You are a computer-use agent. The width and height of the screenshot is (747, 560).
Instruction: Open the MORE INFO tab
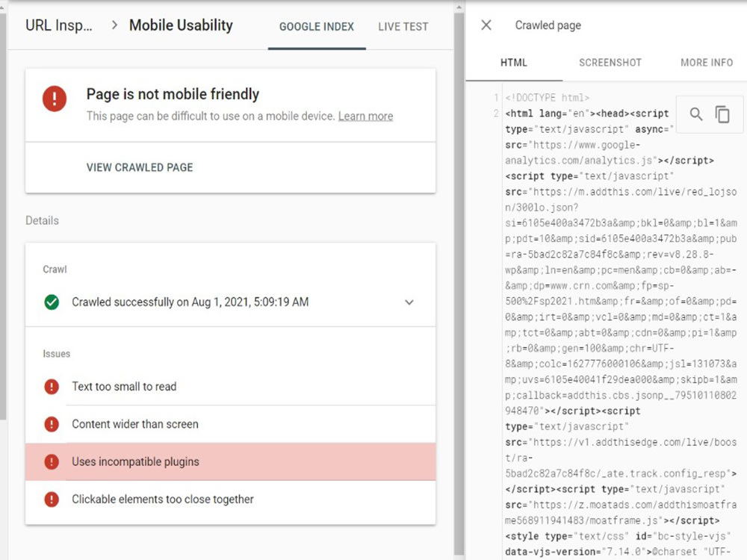705,63
